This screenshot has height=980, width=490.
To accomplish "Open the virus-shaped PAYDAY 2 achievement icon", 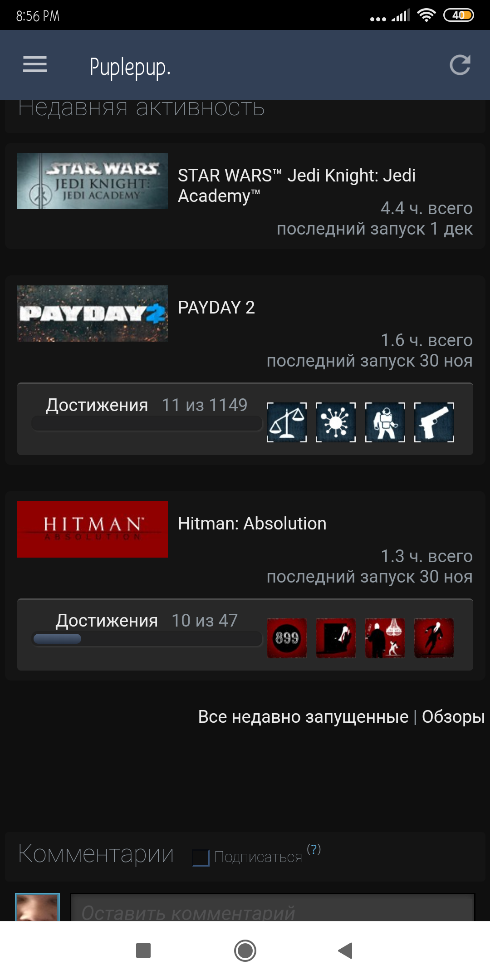I will 336,422.
